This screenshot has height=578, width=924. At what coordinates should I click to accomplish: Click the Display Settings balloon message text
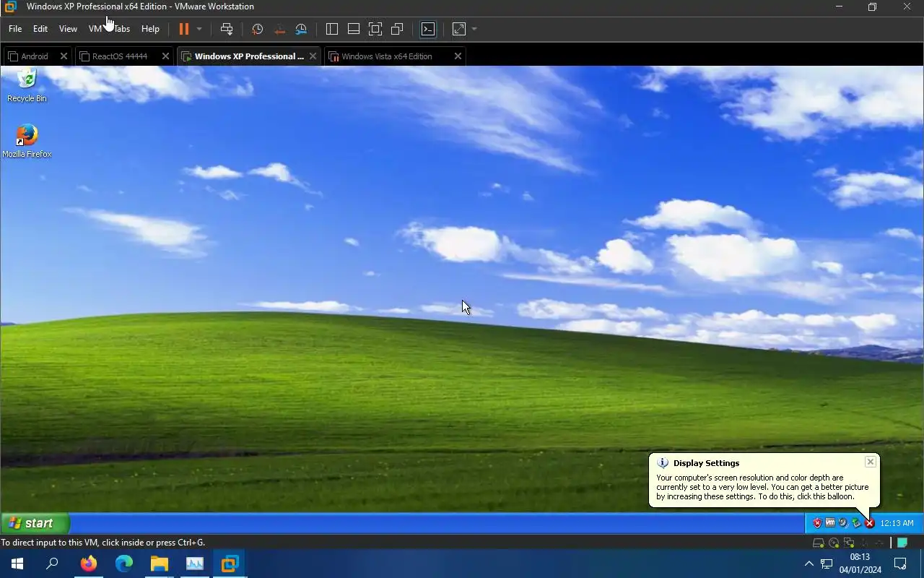point(762,487)
